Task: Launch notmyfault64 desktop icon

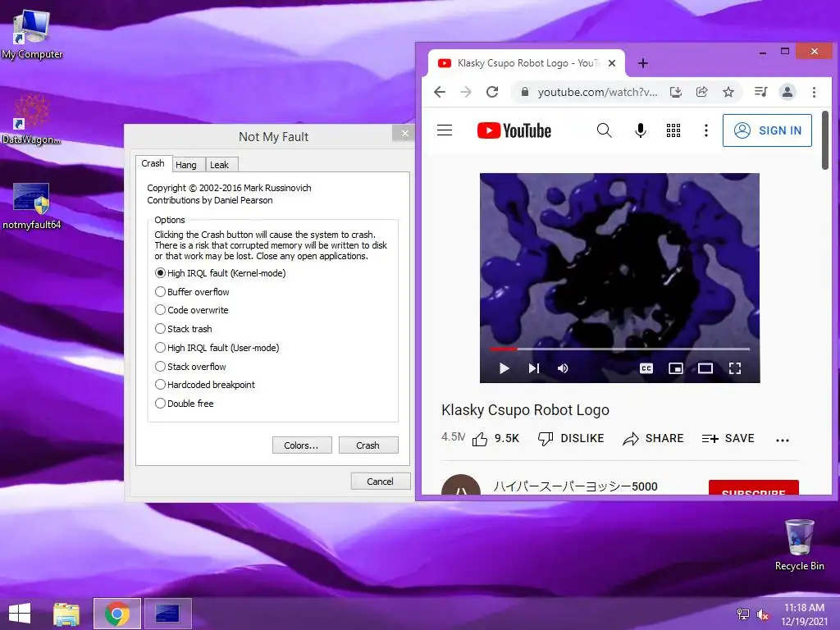Action: [32, 206]
